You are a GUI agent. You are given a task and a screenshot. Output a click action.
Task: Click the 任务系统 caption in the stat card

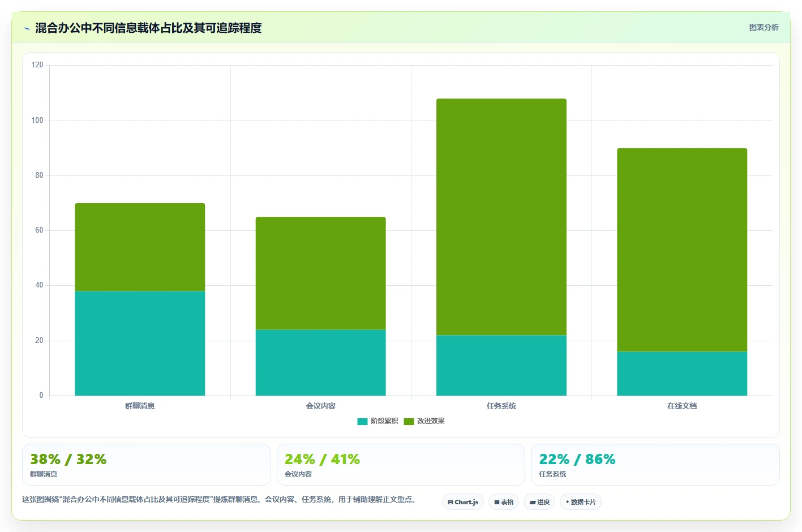click(x=552, y=474)
